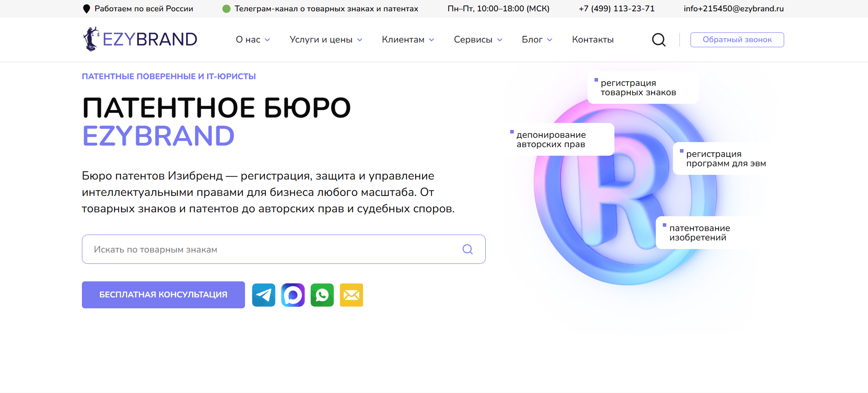The height and width of the screenshot is (393, 868).
Task: Open the О нас menu
Action: [248, 40]
